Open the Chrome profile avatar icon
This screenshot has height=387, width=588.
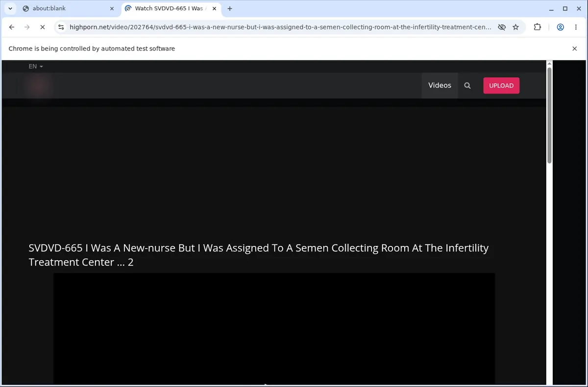pos(561,27)
